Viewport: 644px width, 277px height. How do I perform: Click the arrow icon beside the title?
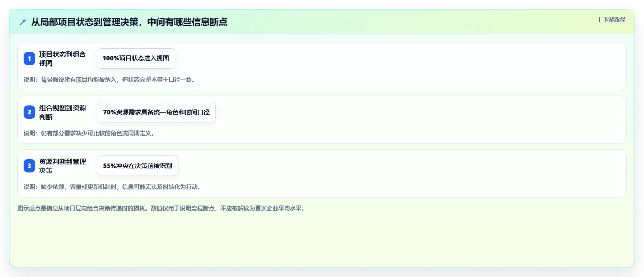[23, 22]
